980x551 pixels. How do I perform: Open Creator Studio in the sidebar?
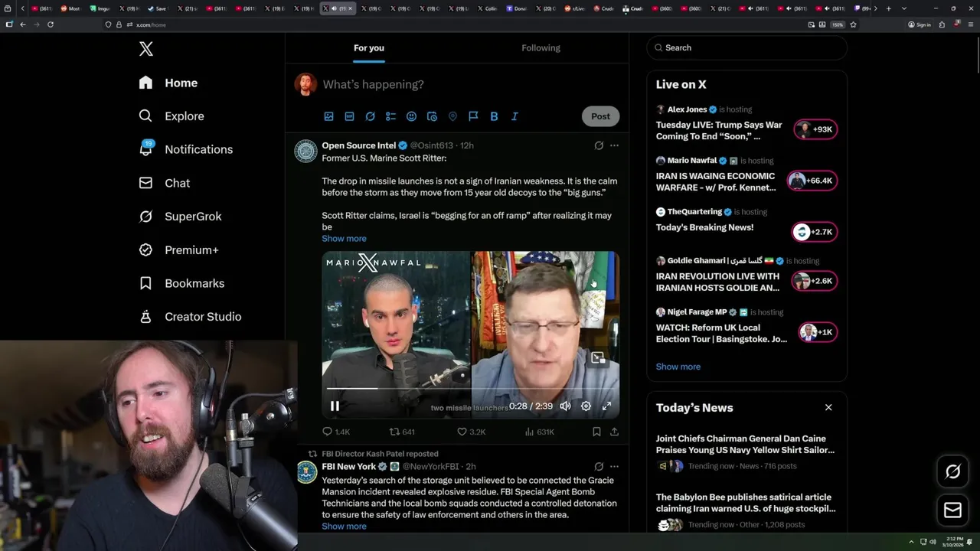(190, 317)
